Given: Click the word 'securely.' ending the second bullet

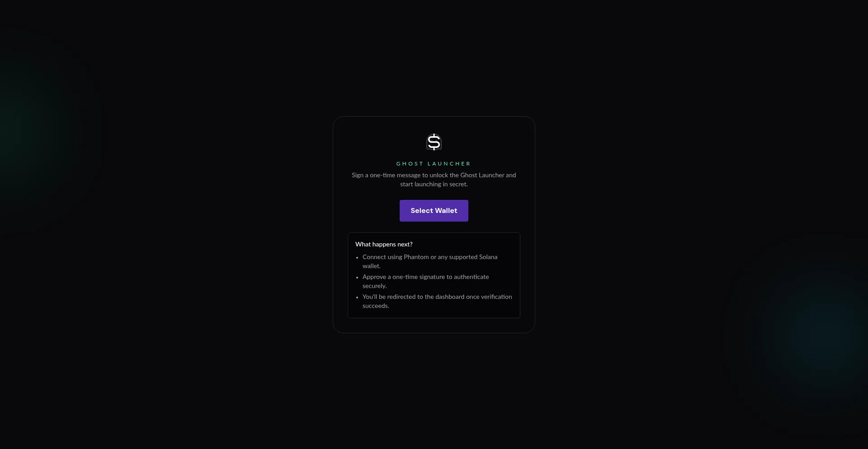Looking at the screenshot, I should 375,286.
